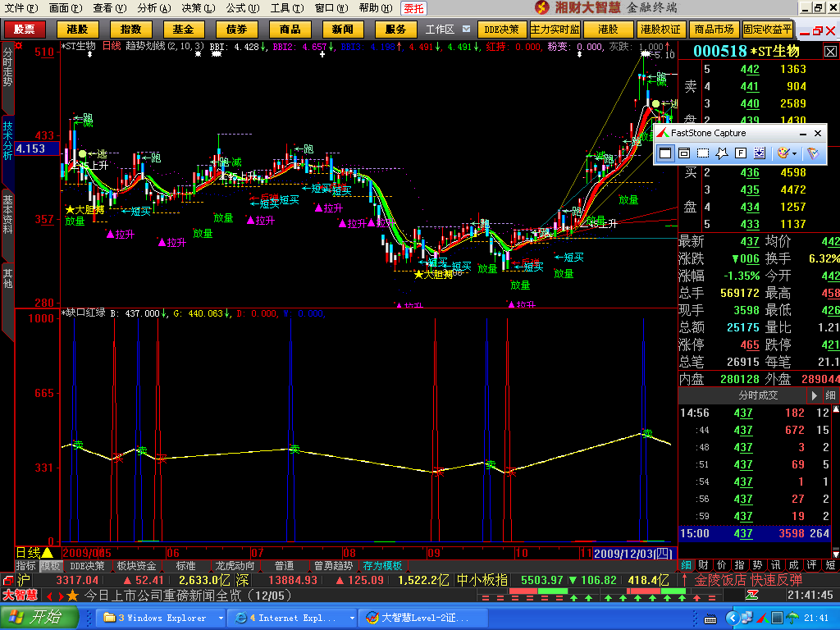Open the 帮助(H) menu

coord(376,8)
